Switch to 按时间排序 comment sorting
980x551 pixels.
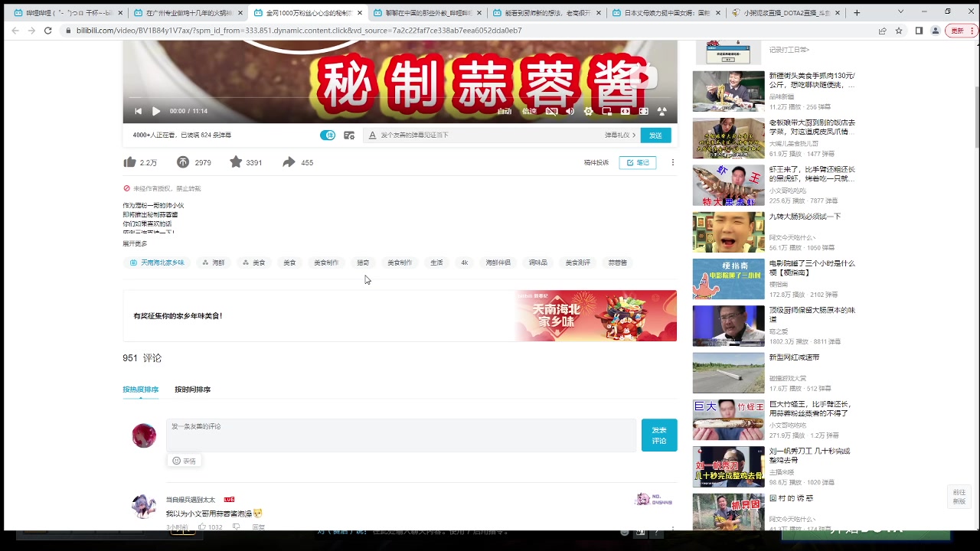point(192,389)
